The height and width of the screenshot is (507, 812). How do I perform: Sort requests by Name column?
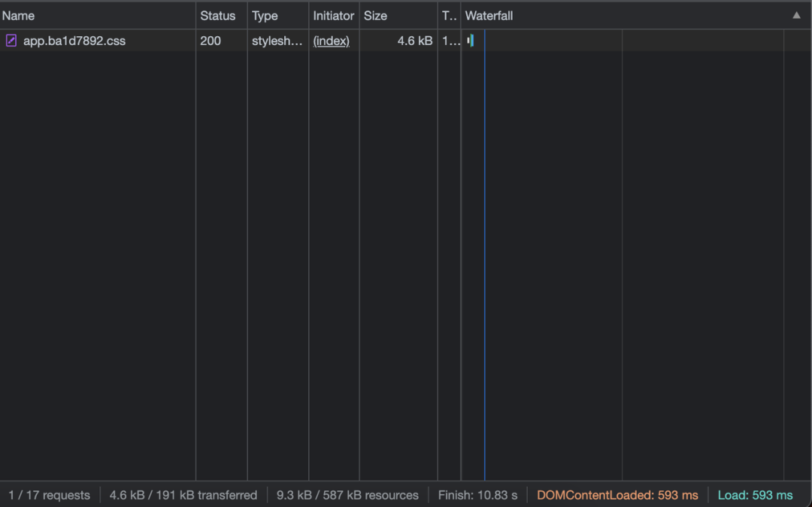pyautogui.click(x=98, y=16)
